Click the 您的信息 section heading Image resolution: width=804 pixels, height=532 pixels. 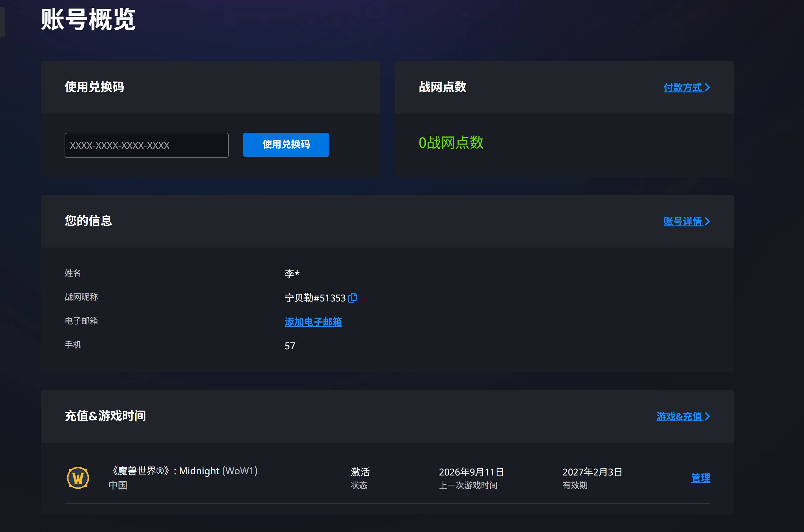[x=88, y=221]
